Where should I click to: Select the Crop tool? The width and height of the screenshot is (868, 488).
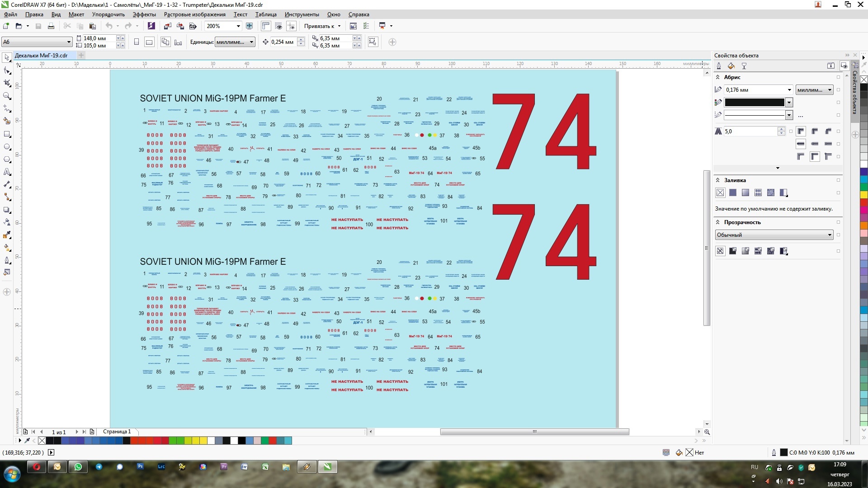pos(7,84)
